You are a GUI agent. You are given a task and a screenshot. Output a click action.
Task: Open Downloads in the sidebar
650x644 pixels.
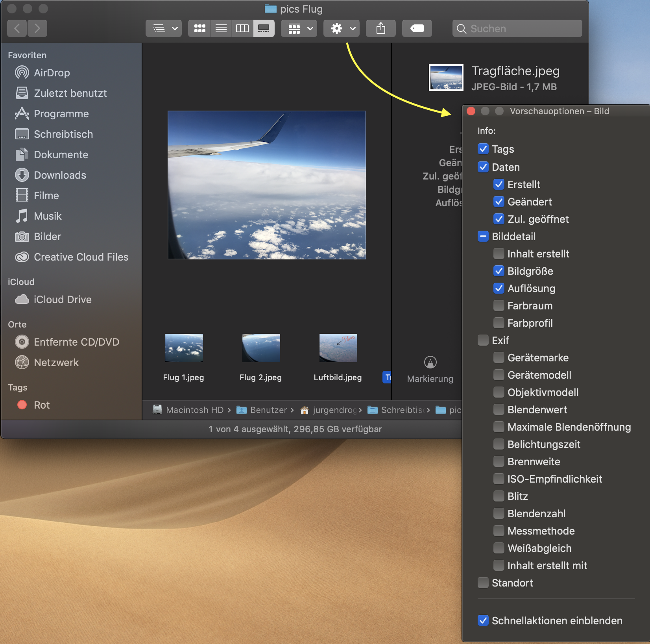point(60,175)
